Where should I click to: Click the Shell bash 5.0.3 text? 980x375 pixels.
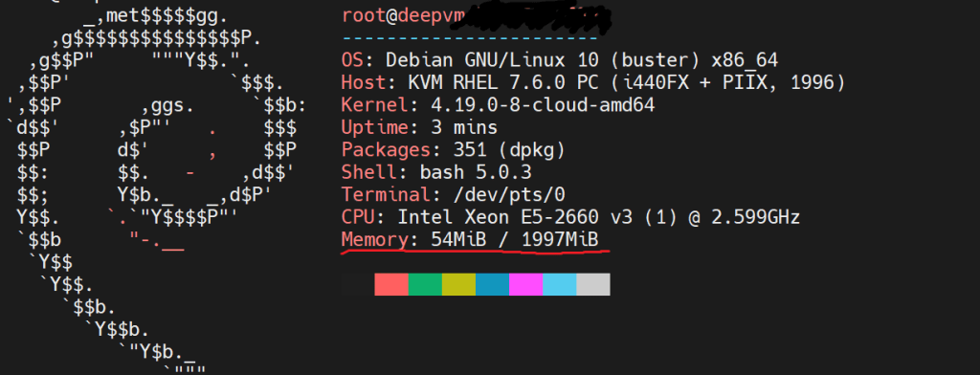point(436,172)
